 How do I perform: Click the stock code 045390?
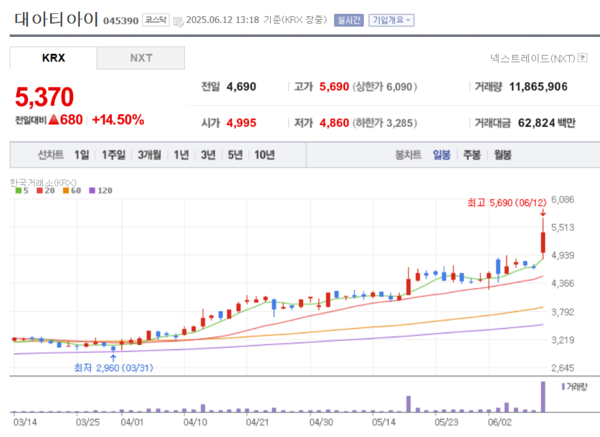tap(121, 21)
